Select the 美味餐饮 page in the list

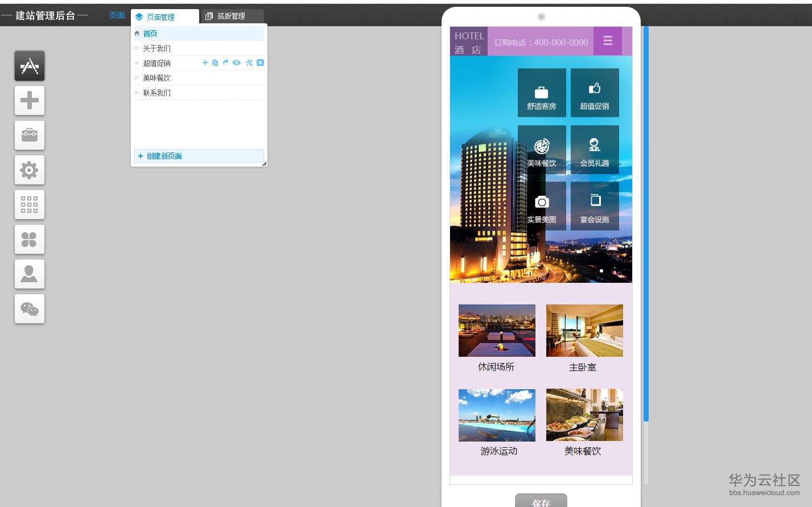coord(199,78)
